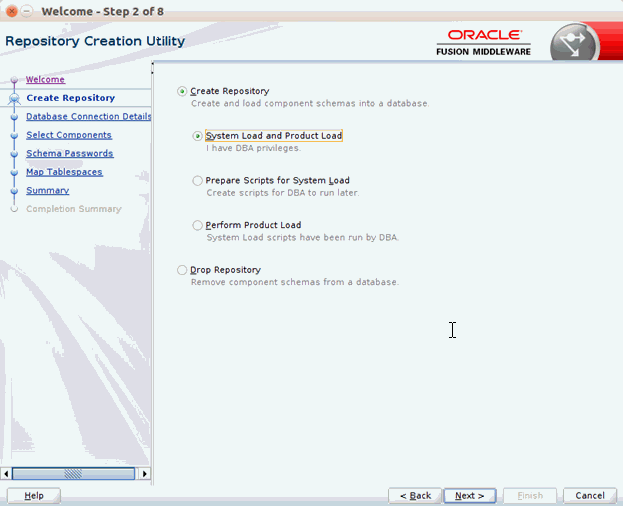Image resolution: width=623 pixels, height=506 pixels.
Task: Click the Summary step bullet icon
Action: coord(14,191)
